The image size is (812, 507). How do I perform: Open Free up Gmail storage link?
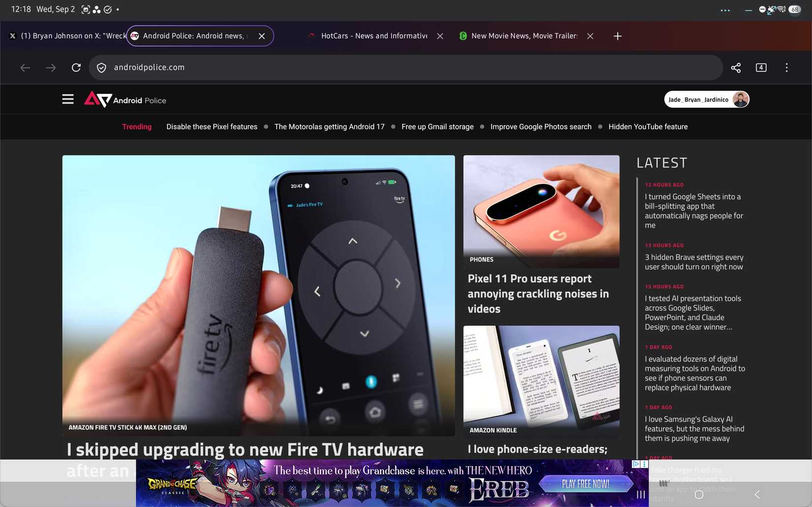[x=437, y=126]
